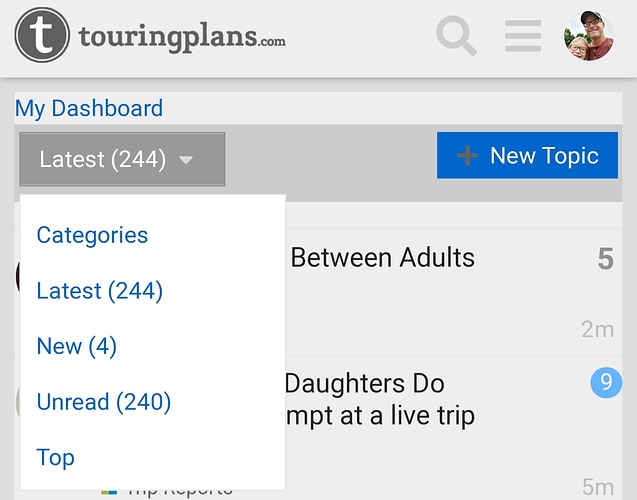Choose Latest (244) in the dropdown list
The width and height of the screenshot is (637, 500).
coord(100,291)
